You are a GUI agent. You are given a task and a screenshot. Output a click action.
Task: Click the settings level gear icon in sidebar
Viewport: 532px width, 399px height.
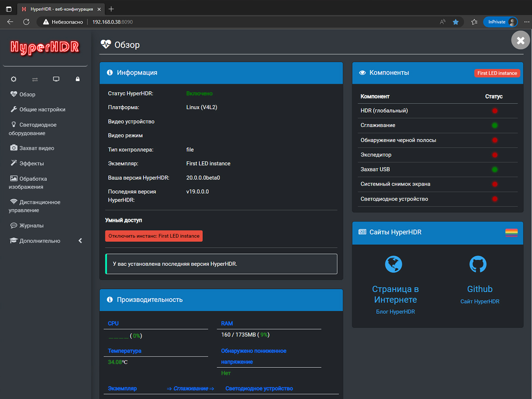pos(14,79)
